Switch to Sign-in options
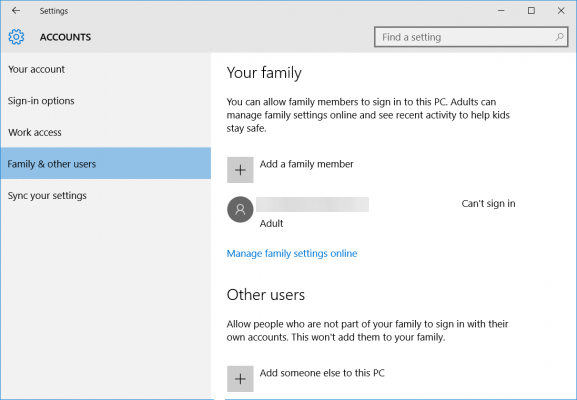The image size is (577, 400). tap(41, 101)
